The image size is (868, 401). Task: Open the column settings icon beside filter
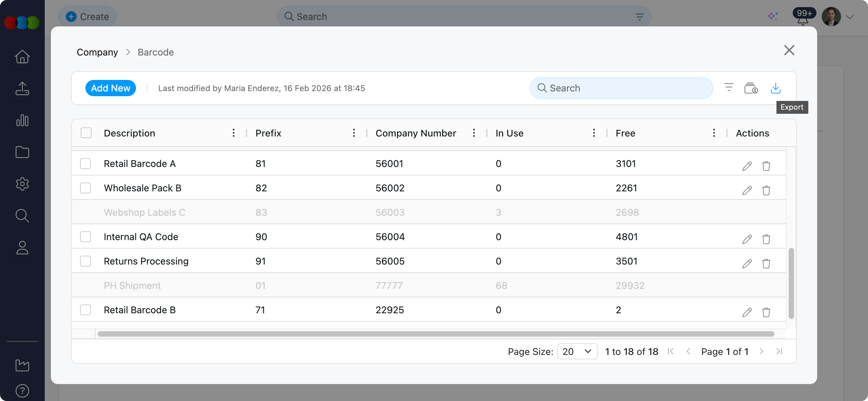[x=751, y=88]
